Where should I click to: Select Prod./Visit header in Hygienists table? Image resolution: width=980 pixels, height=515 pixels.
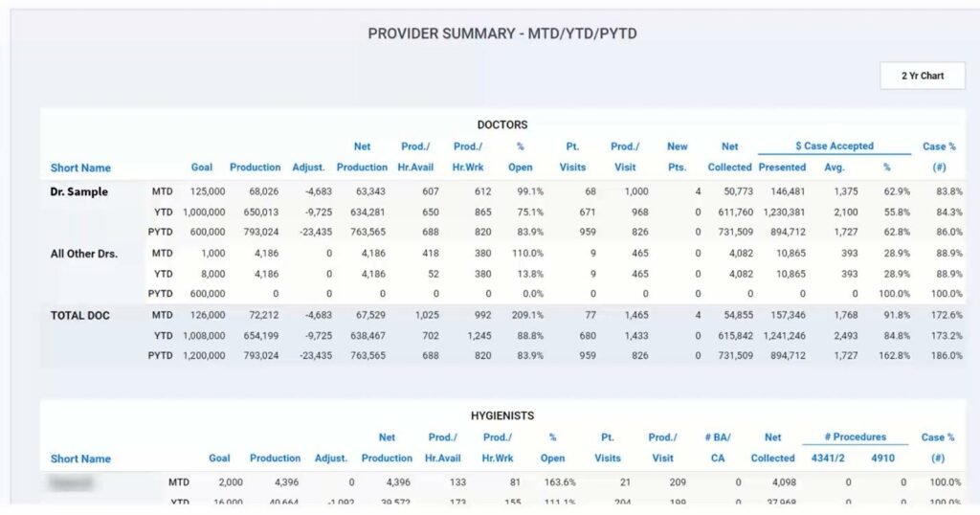click(662, 447)
